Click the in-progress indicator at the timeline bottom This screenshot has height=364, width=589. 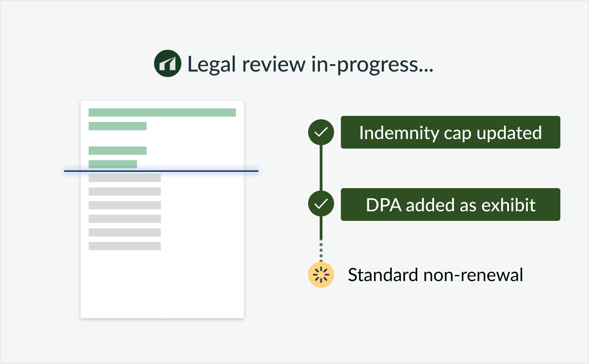[321, 274]
